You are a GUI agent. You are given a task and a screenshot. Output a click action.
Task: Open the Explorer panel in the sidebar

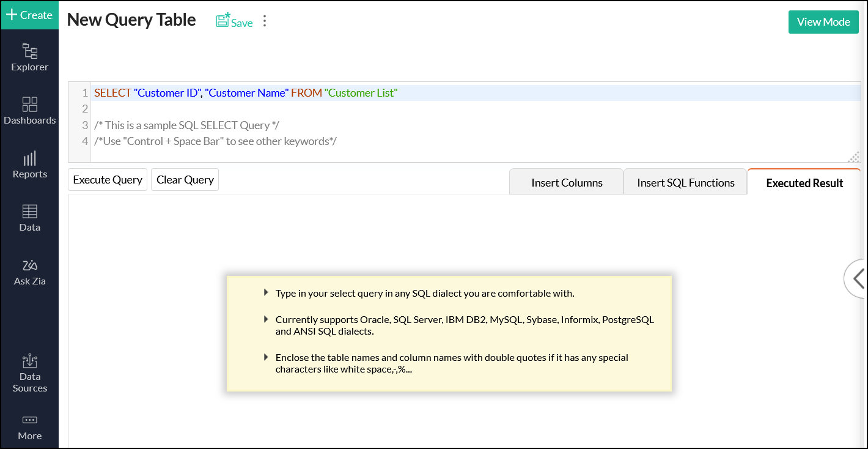29,57
